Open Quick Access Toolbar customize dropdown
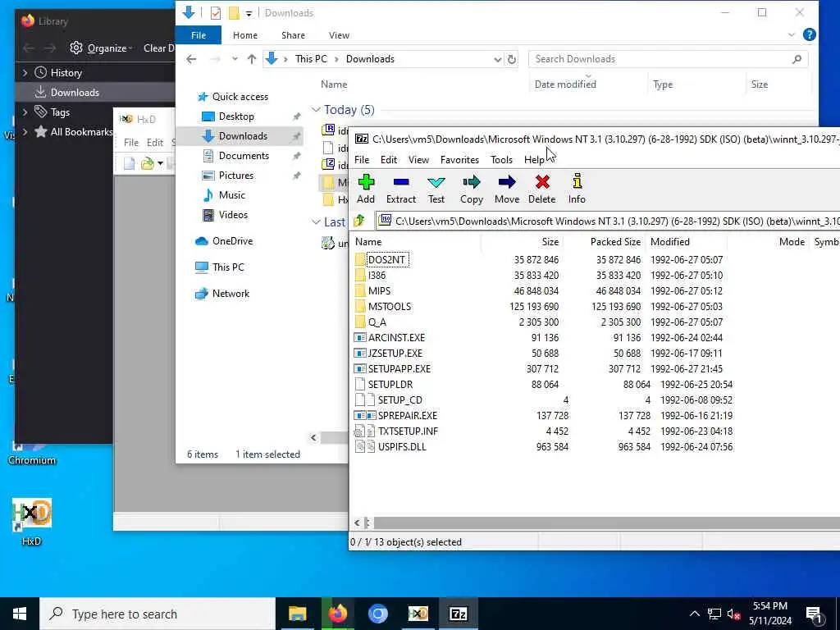Screen dimensions: 840x630 pos(249,13)
